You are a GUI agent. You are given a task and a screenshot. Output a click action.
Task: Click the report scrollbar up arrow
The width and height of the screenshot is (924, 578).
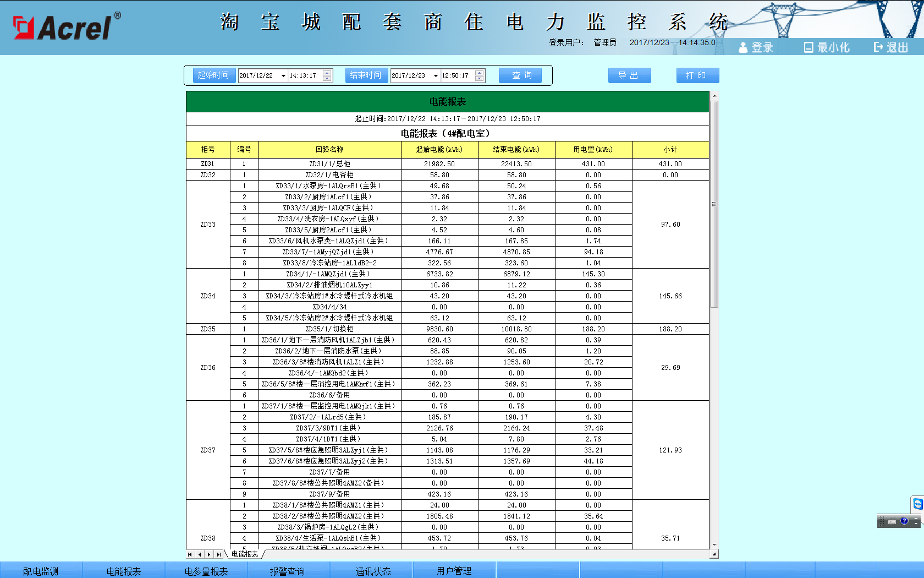click(714, 96)
